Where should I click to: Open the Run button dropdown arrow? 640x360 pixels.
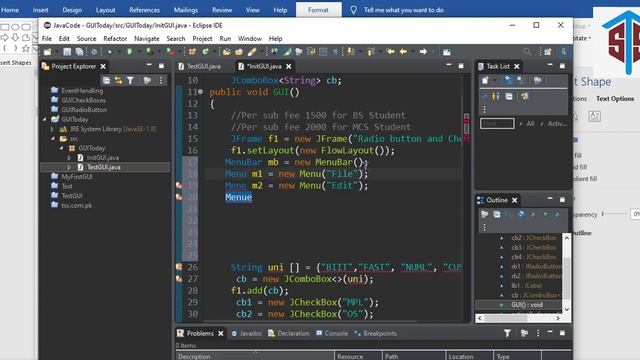[139, 52]
